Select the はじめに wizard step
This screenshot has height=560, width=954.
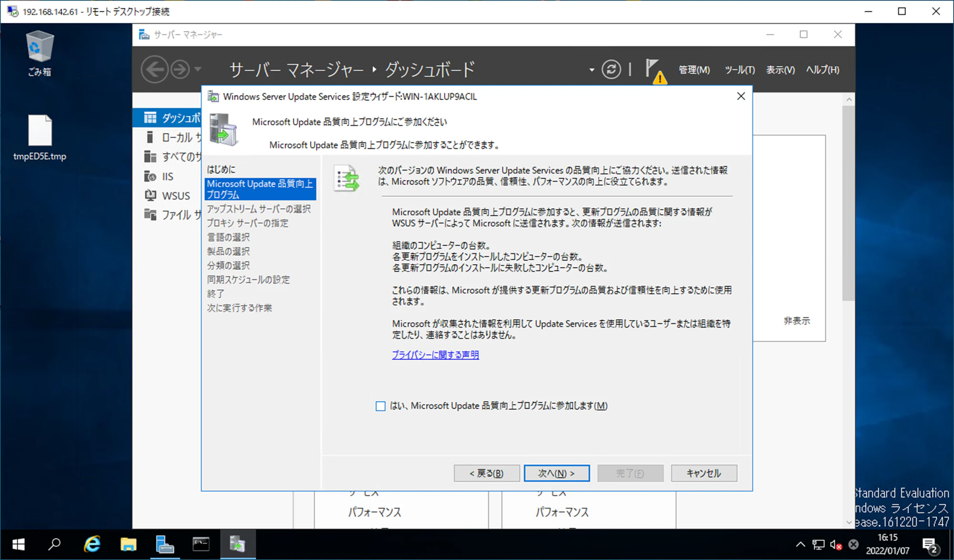point(221,169)
